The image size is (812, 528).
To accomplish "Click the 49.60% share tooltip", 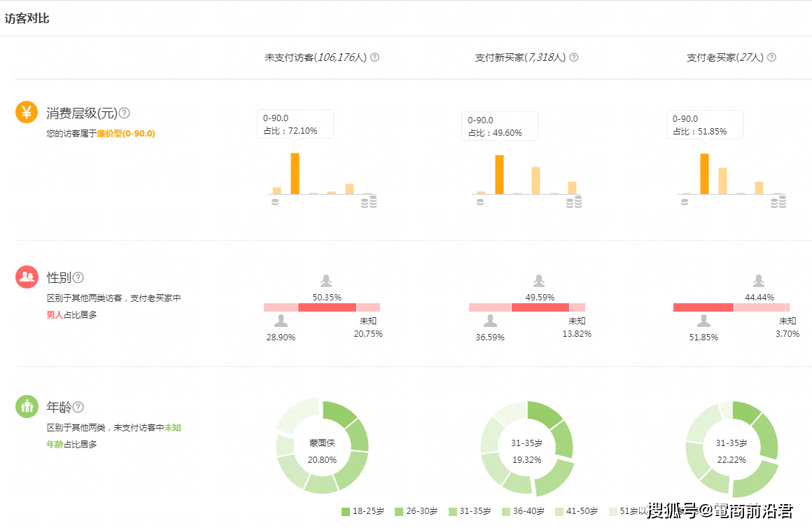I will 500,126.
